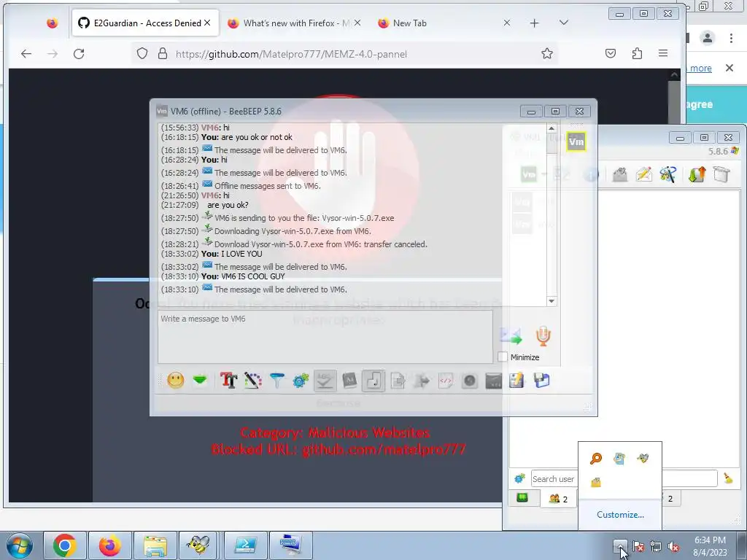Click the orange magnifier tray icon
This screenshot has height=560, width=747.
(x=596, y=458)
